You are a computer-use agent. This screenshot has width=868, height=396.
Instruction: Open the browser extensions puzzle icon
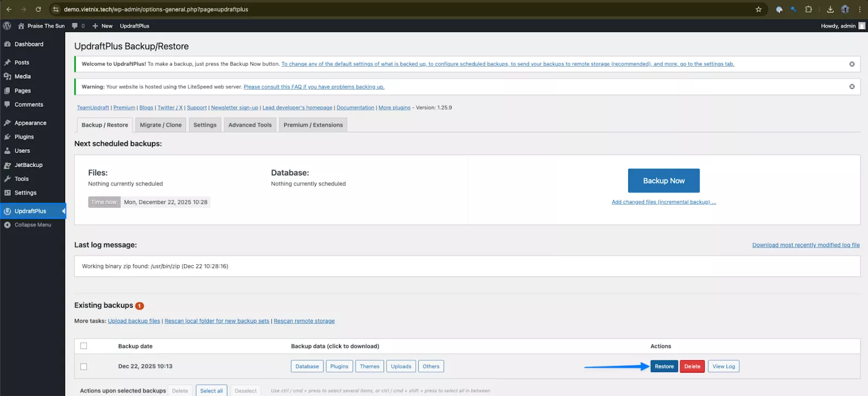(x=808, y=9)
